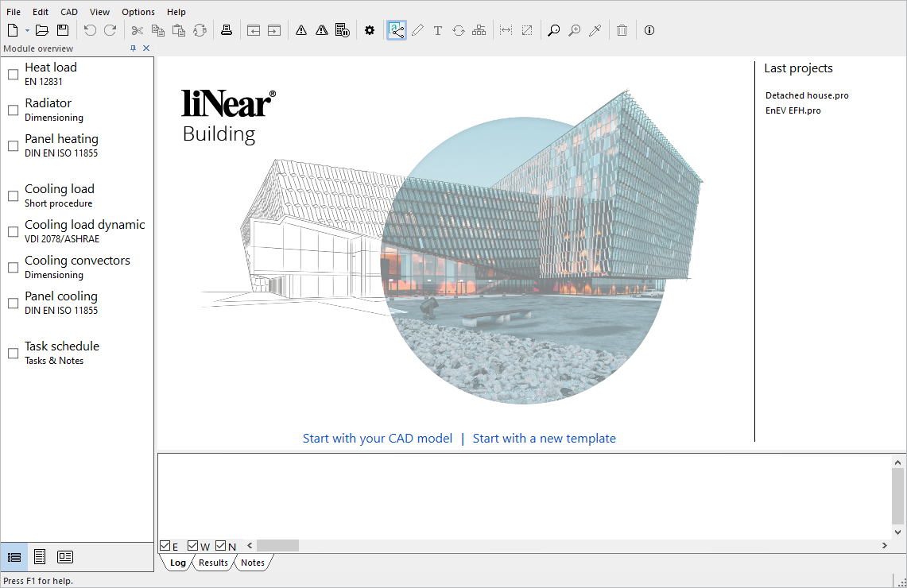Tick the Panel heating checkbox
Image resolution: width=907 pixels, height=588 pixels.
13,145
